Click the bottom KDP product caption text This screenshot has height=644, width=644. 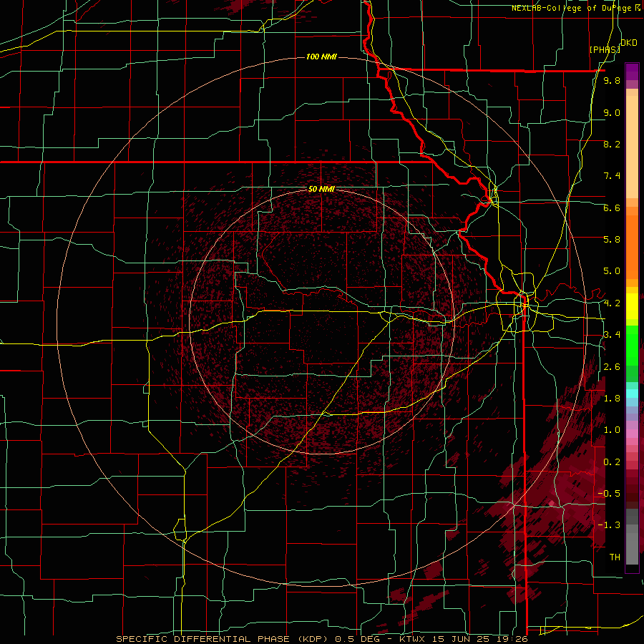coord(321,639)
